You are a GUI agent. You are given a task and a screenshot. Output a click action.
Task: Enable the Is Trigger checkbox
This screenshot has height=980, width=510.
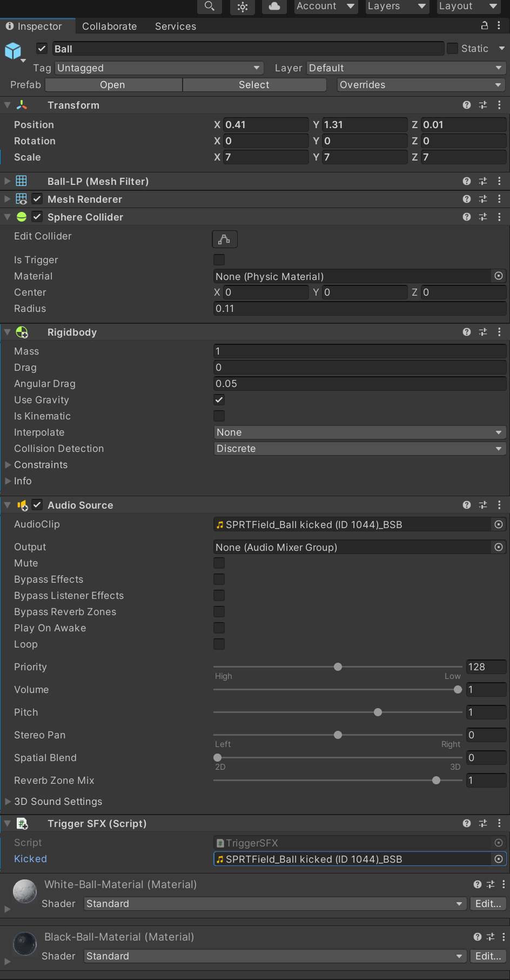[x=219, y=260]
